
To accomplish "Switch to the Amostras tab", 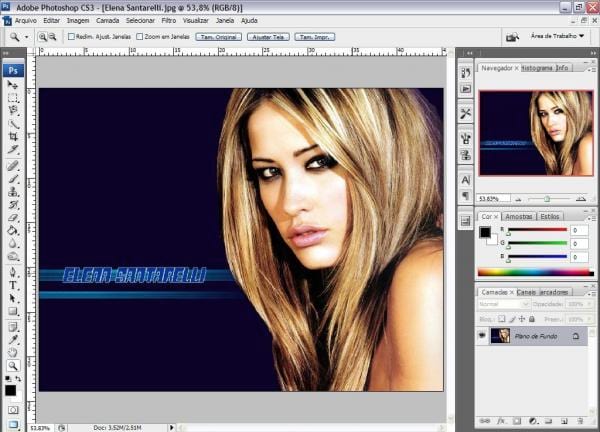I will 518,217.
